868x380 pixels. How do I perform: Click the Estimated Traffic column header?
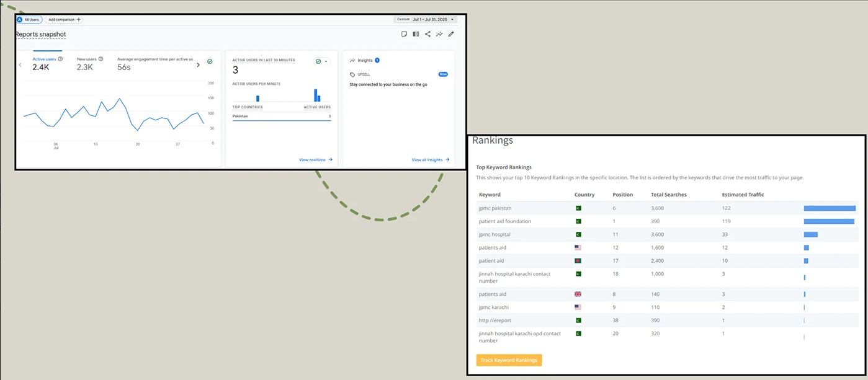(743, 195)
